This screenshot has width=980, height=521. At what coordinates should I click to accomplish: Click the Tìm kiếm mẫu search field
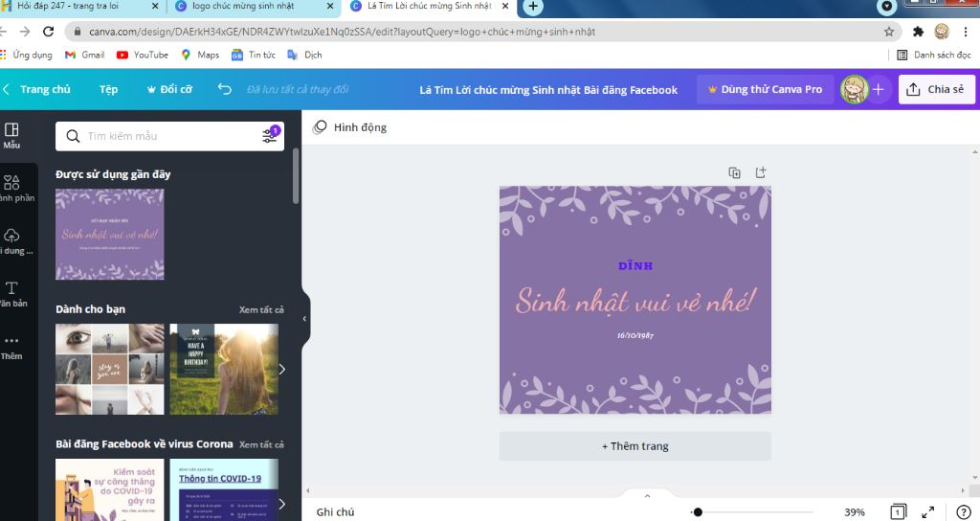(x=170, y=136)
